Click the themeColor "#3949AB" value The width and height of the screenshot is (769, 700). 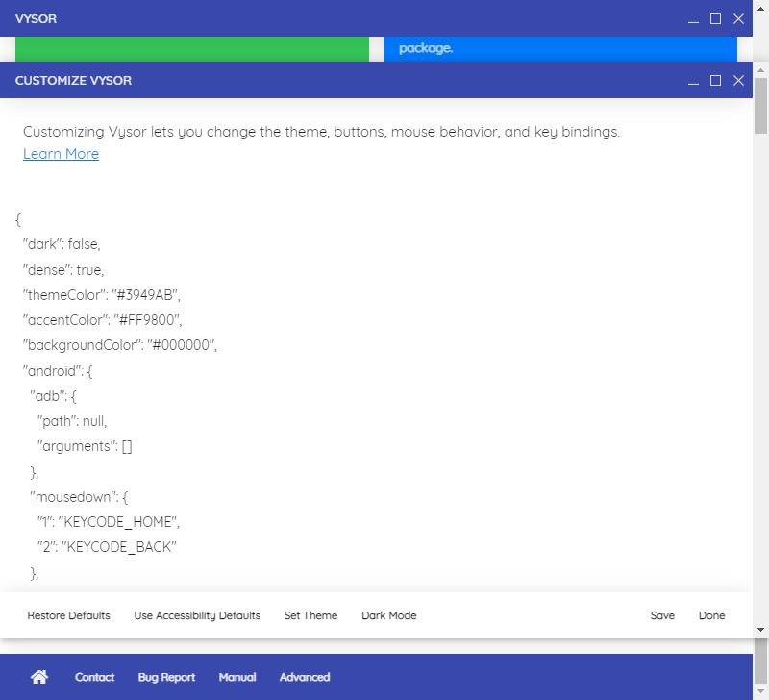146,295
